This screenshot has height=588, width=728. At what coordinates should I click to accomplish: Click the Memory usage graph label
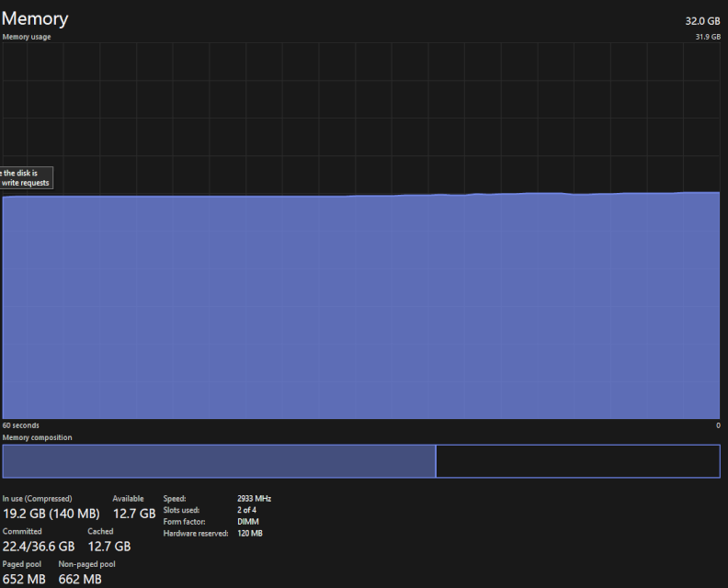(27, 37)
